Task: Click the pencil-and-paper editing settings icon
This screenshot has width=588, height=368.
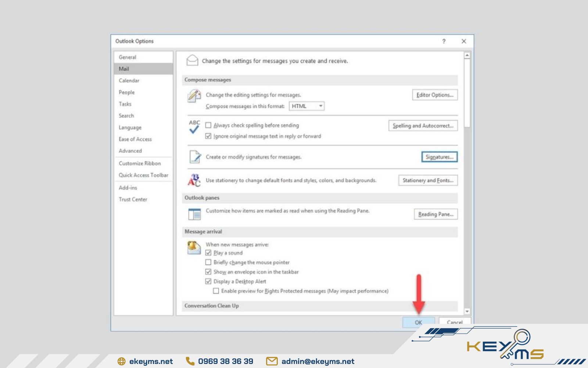Action: click(194, 96)
